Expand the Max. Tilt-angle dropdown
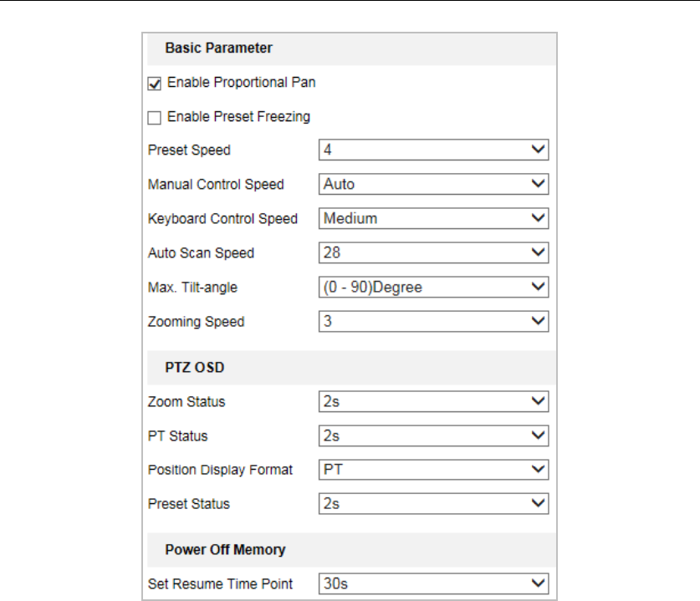This screenshot has width=700, height=601. coord(433,287)
